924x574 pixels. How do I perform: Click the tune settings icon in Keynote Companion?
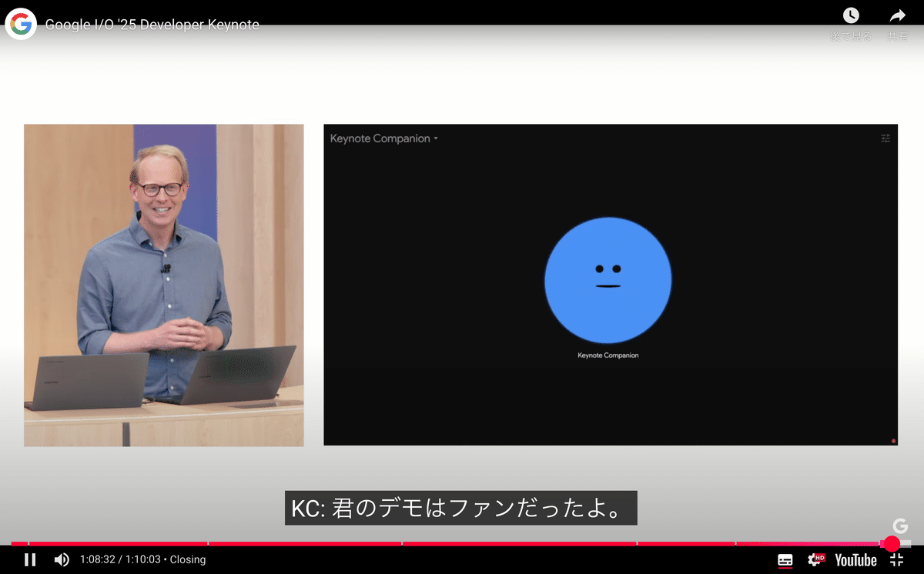tap(885, 138)
